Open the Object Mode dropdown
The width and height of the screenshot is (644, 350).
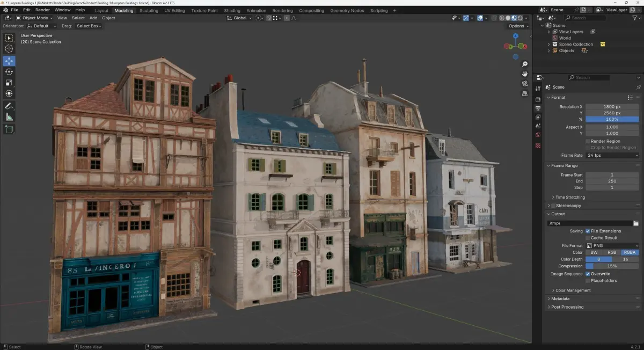point(34,18)
